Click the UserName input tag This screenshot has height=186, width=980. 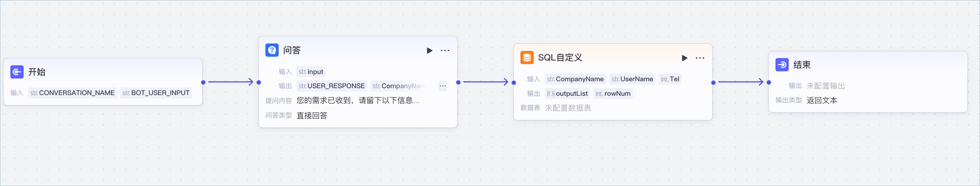pos(632,79)
